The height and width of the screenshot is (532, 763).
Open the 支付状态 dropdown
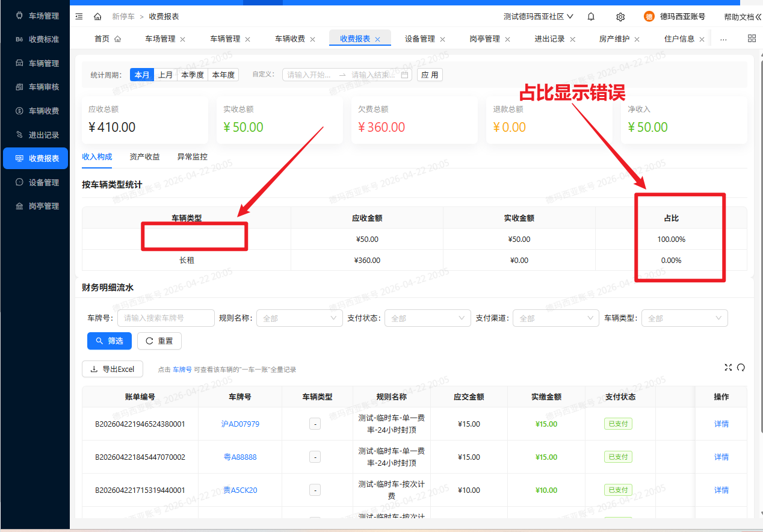tap(427, 318)
